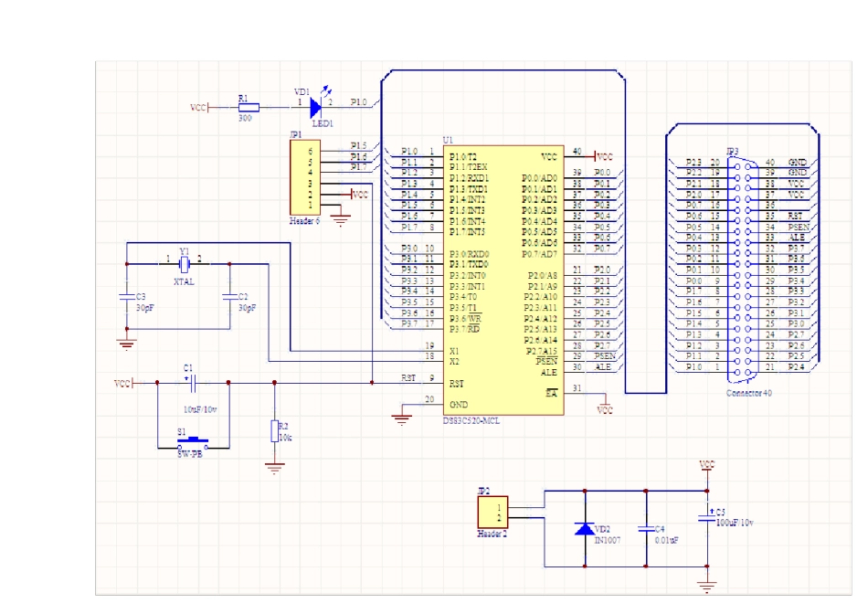Select polarized capacitor C1 10uF/10v
The width and height of the screenshot is (868, 614).
point(192,384)
